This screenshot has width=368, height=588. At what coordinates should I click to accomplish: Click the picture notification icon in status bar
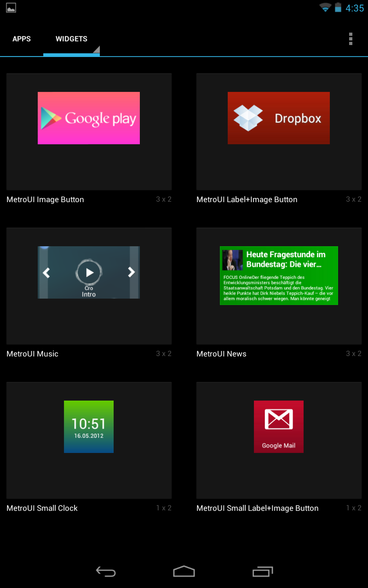coord(11,8)
